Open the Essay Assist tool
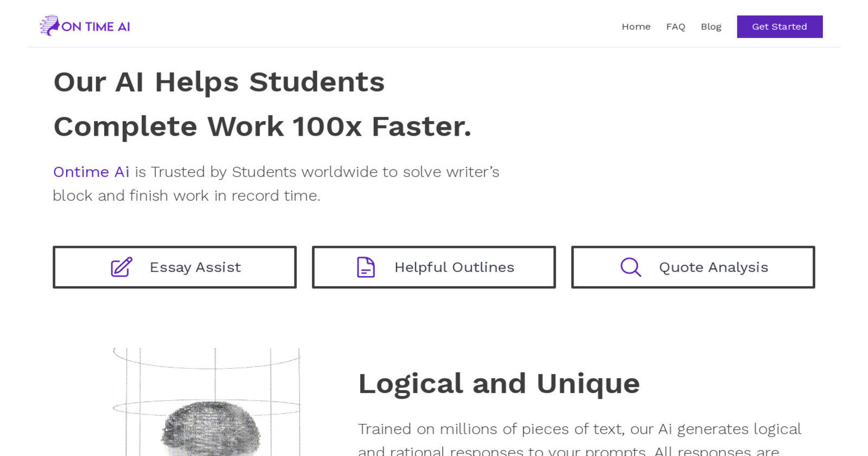Image resolution: width=868 pixels, height=456 pixels. pyautogui.click(x=174, y=267)
